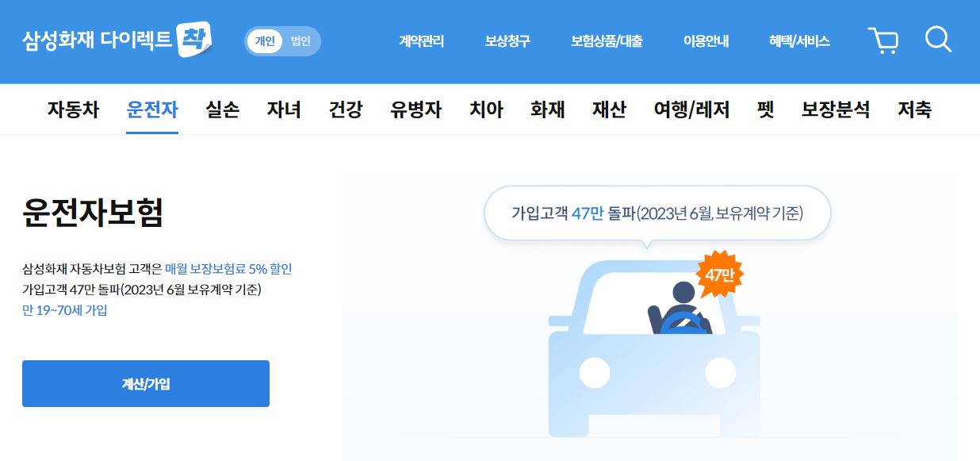Open the 펫 insurance tab
The image size is (980, 461).
tap(765, 109)
